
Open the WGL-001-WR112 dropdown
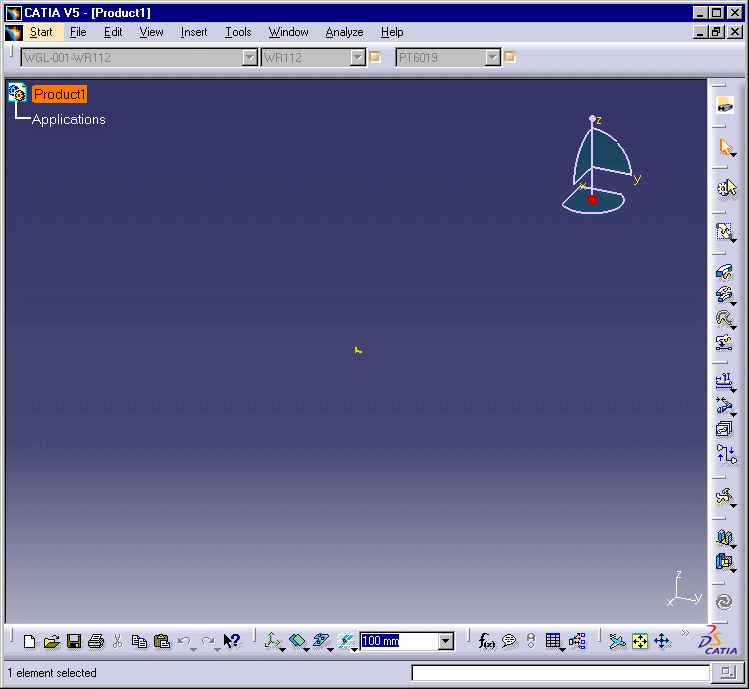pos(250,58)
